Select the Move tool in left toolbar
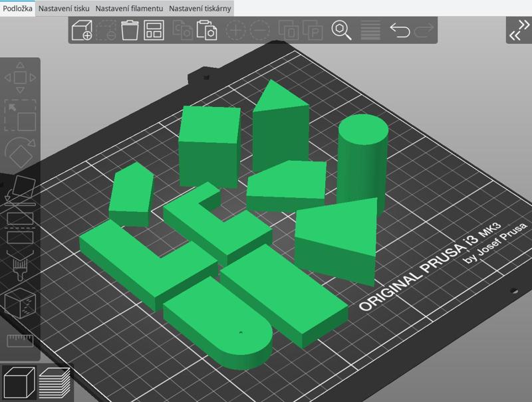The height and width of the screenshot is (402, 532). click(x=20, y=78)
